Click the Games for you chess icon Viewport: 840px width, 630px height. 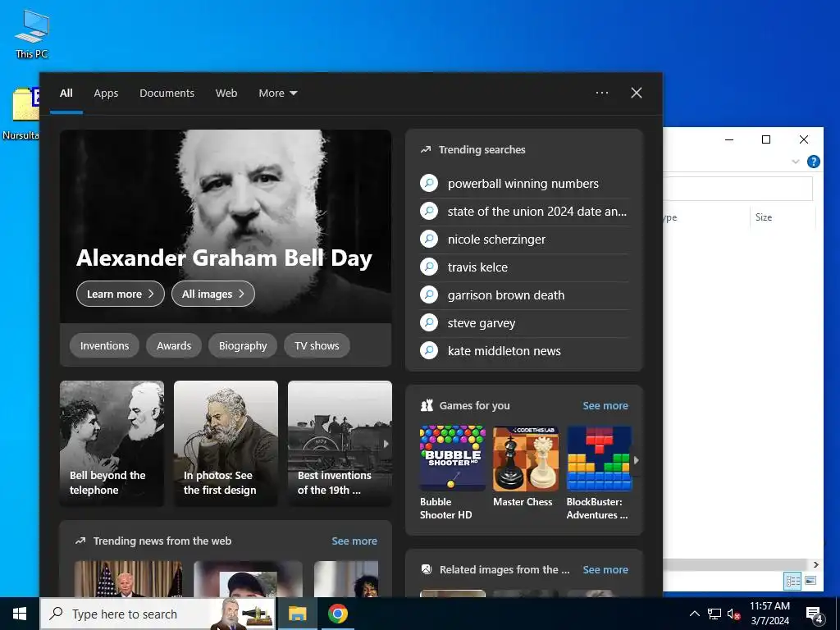(427, 405)
